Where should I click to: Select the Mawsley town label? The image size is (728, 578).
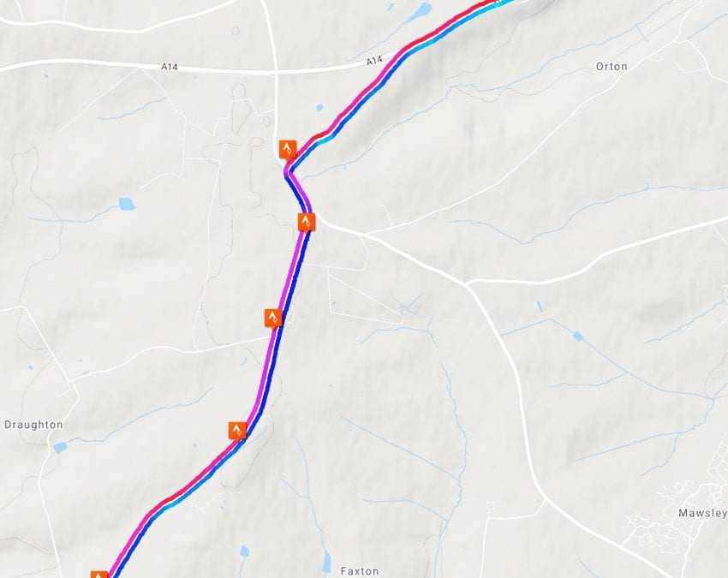(703, 513)
